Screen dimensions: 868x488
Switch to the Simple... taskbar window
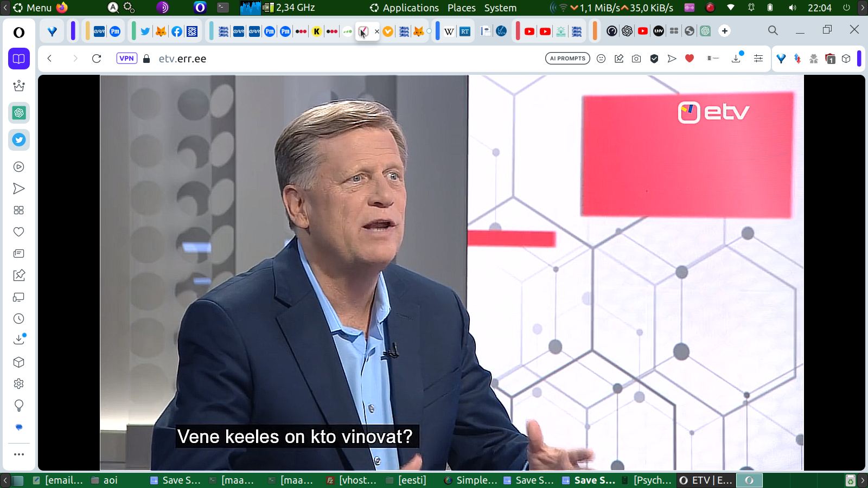pos(470,480)
